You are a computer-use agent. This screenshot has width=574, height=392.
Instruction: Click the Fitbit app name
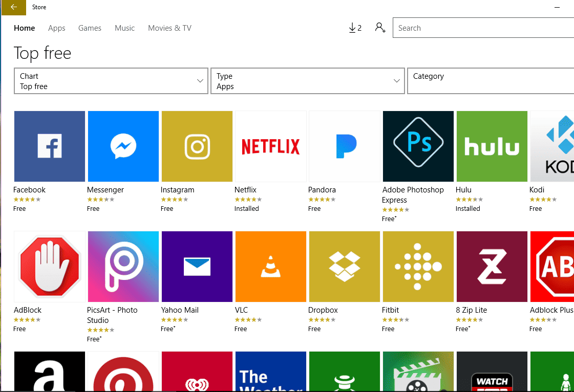390,310
